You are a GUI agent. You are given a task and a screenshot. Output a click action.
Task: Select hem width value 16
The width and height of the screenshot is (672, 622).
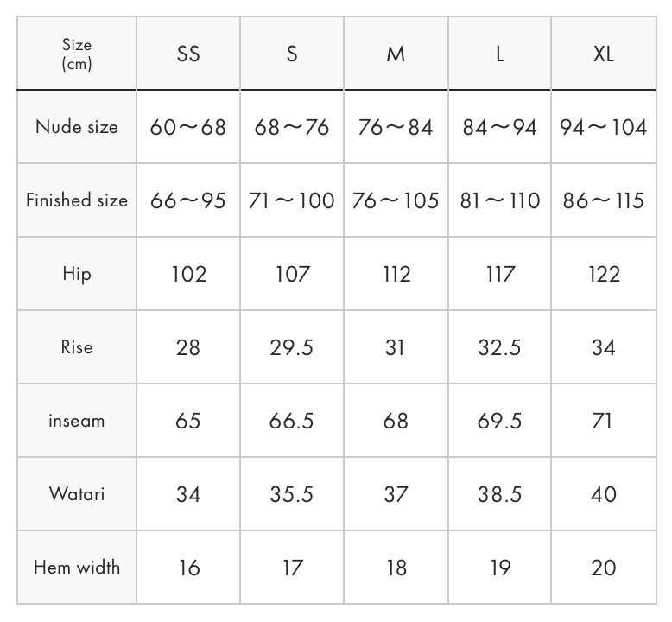tap(188, 568)
